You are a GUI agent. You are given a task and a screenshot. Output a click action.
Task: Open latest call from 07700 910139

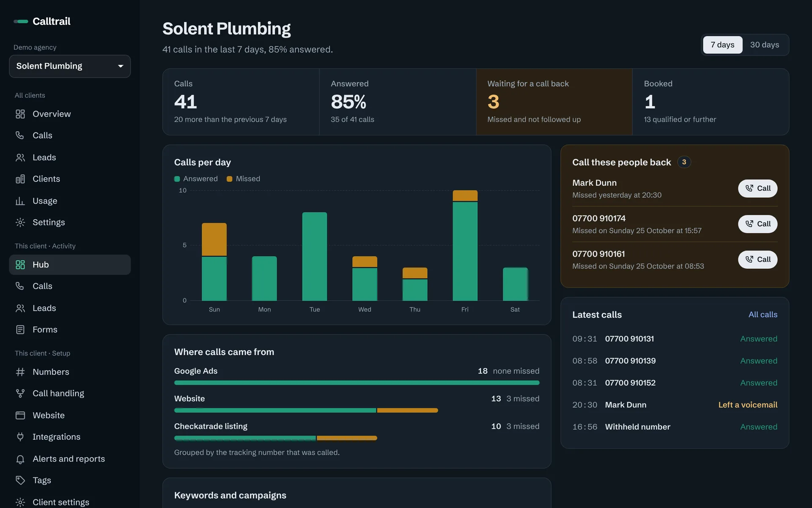click(675, 361)
